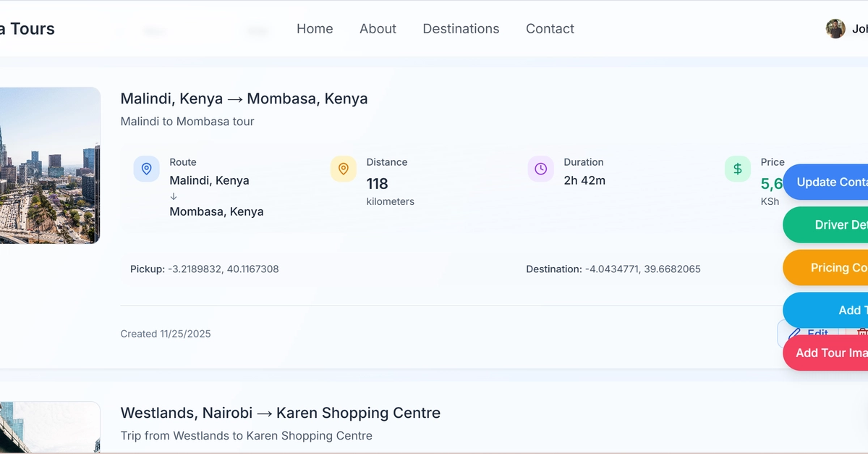
Task: Click the title Westlands, Nairobi → Karen Shopping Centre
Action: (280, 413)
